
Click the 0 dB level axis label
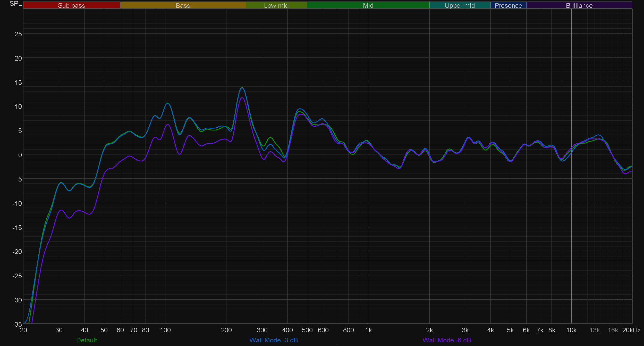coord(20,155)
